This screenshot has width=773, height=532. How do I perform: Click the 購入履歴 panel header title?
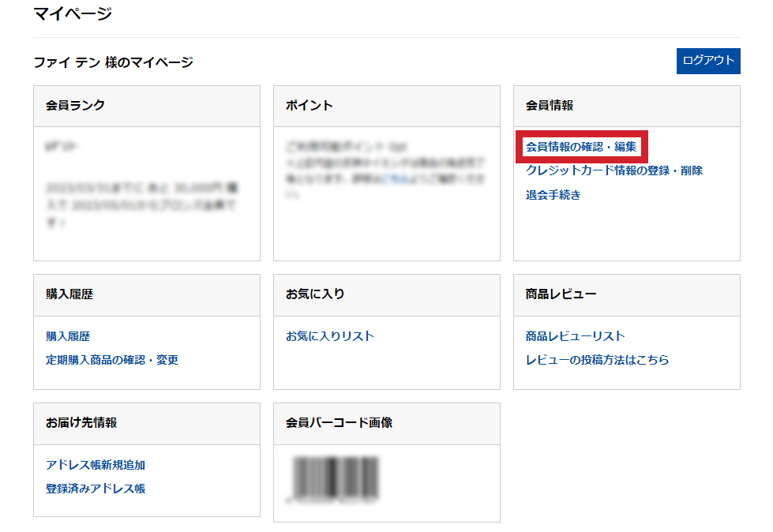point(69,294)
